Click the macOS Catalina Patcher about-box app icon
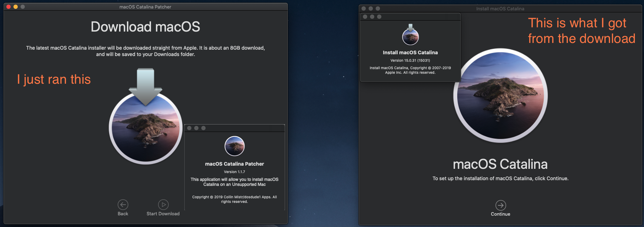644x227 pixels. pos(235,146)
